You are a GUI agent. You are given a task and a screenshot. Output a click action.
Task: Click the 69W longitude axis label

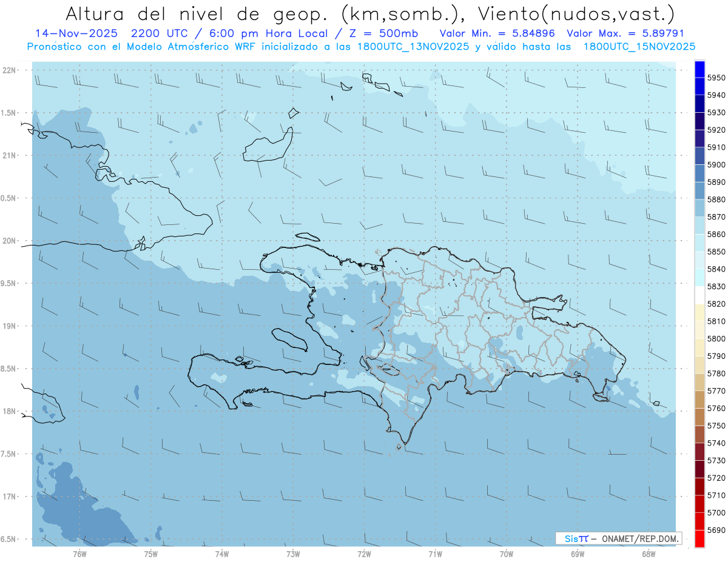[578, 554]
